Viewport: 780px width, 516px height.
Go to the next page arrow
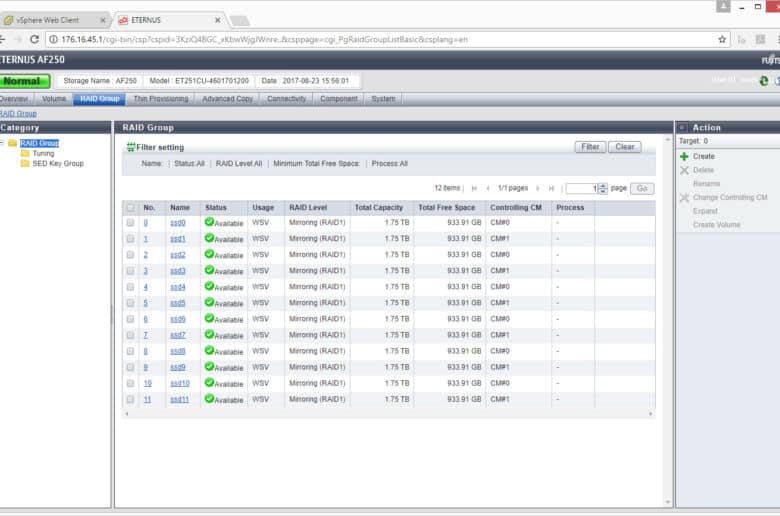pos(537,188)
